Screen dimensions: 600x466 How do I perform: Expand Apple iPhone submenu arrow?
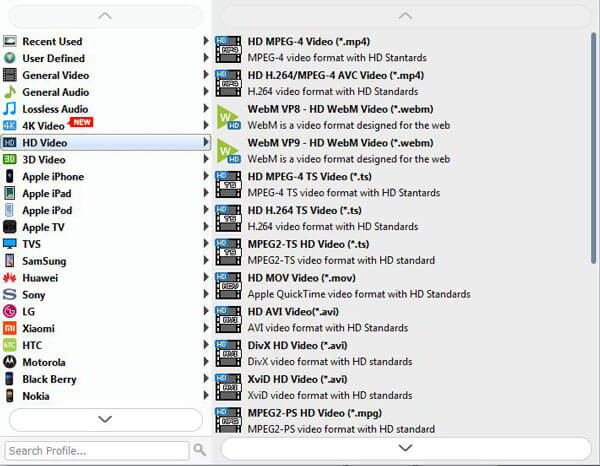(x=206, y=176)
